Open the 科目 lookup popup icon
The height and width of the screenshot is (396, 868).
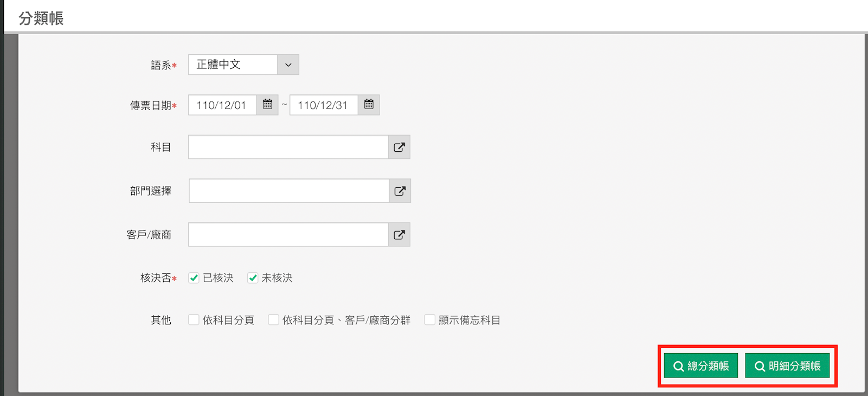[x=399, y=147]
